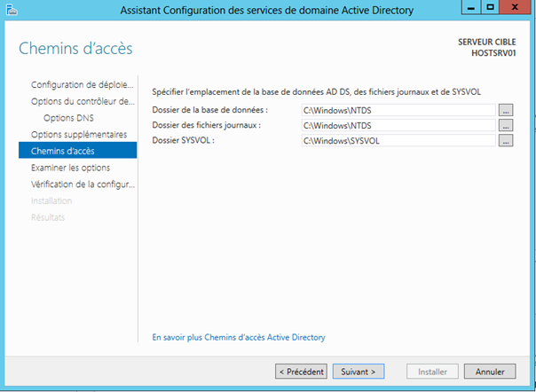Cancel the wizard with Annuler
This screenshot has height=392, width=536.
coord(489,372)
